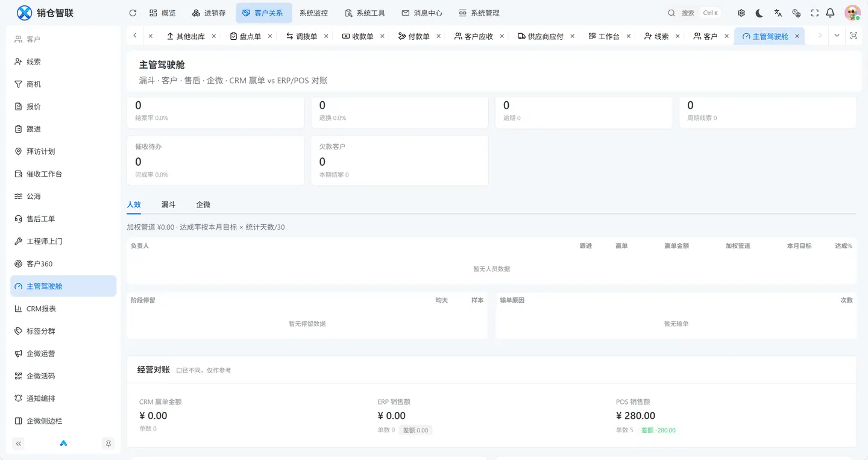Viewport: 868px width, 460px height.
Task: Enter fullscreen using the header fullscreen icon
Action: [x=815, y=13]
